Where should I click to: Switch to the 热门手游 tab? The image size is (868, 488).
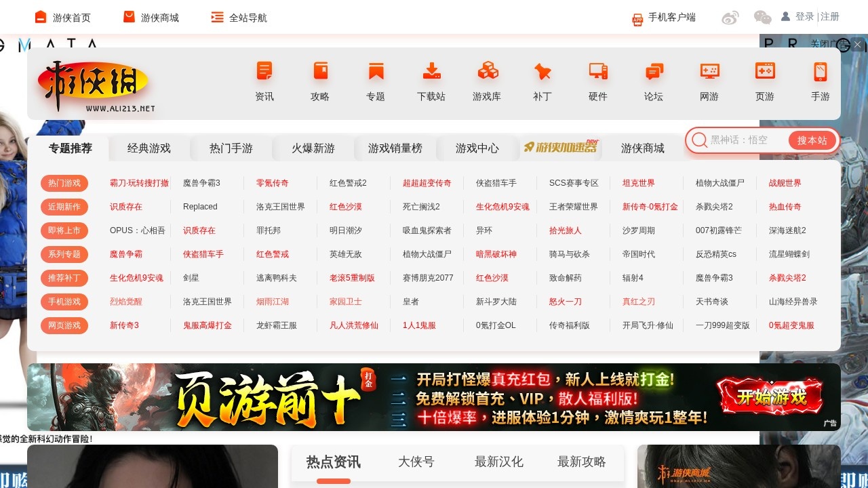tap(231, 148)
